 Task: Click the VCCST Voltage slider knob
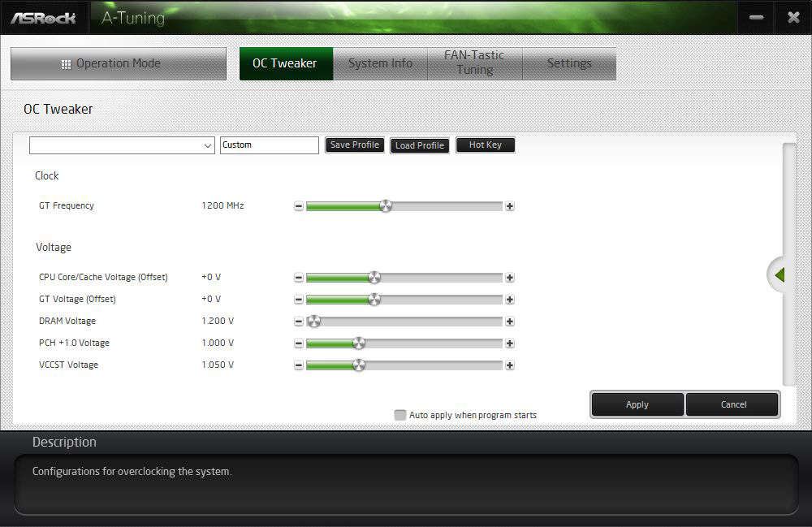[x=359, y=365]
